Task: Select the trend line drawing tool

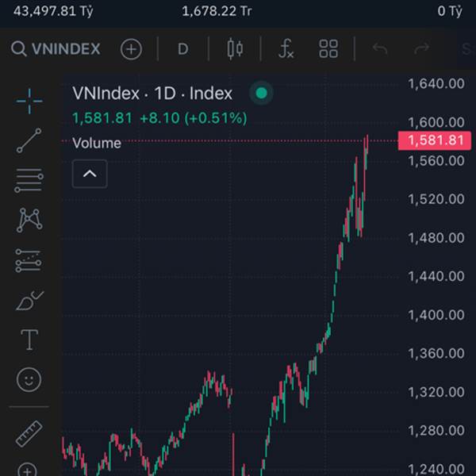Action: click(29, 140)
